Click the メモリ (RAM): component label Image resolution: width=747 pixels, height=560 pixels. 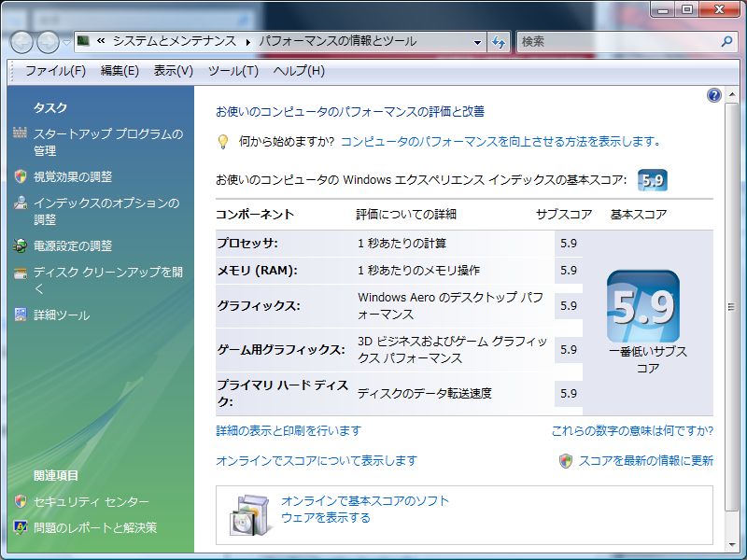258,270
